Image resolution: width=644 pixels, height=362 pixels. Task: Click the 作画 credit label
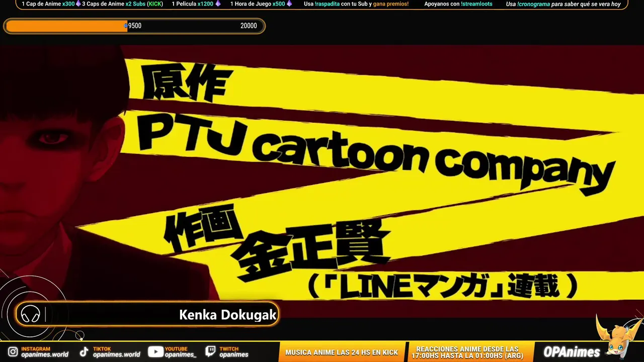203,229
